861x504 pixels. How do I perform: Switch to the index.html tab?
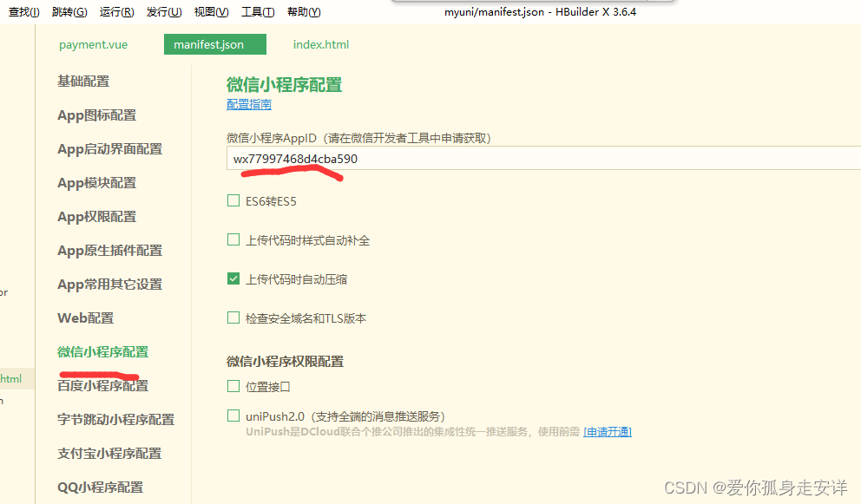tap(320, 43)
